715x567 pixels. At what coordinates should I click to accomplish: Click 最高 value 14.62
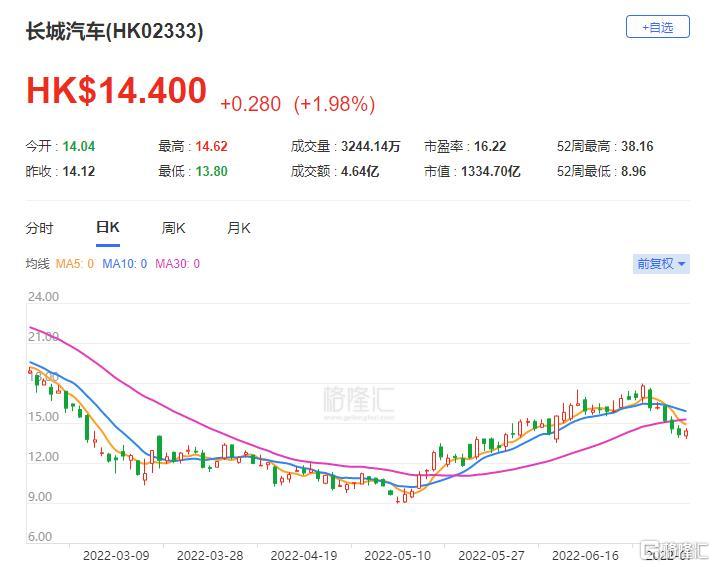(212, 146)
